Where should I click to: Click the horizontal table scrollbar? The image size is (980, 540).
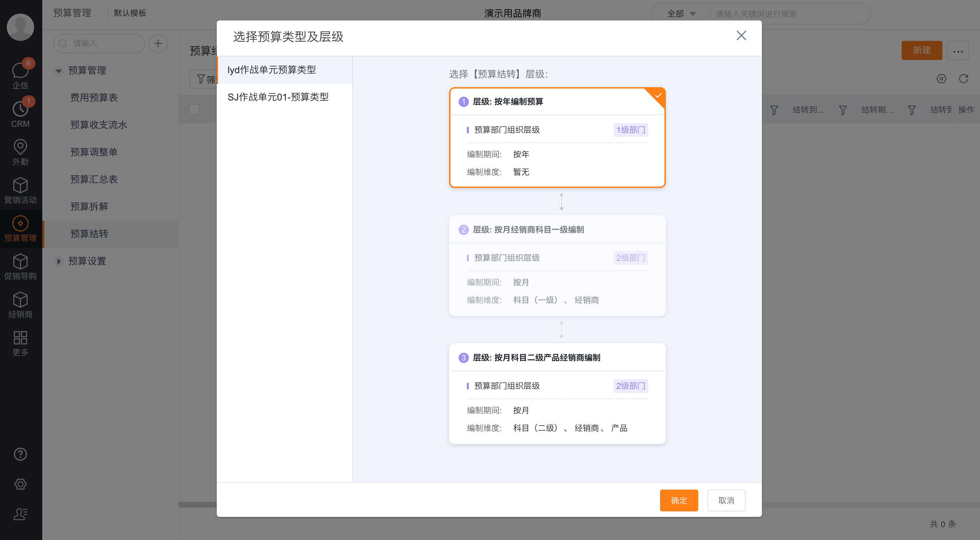197,505
